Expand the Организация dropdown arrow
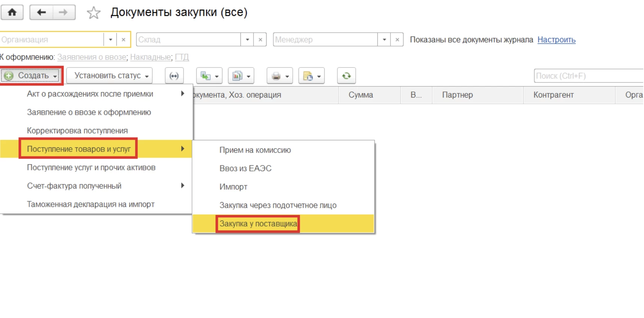This screenshot has height=318, width=644. click(110, 40)
